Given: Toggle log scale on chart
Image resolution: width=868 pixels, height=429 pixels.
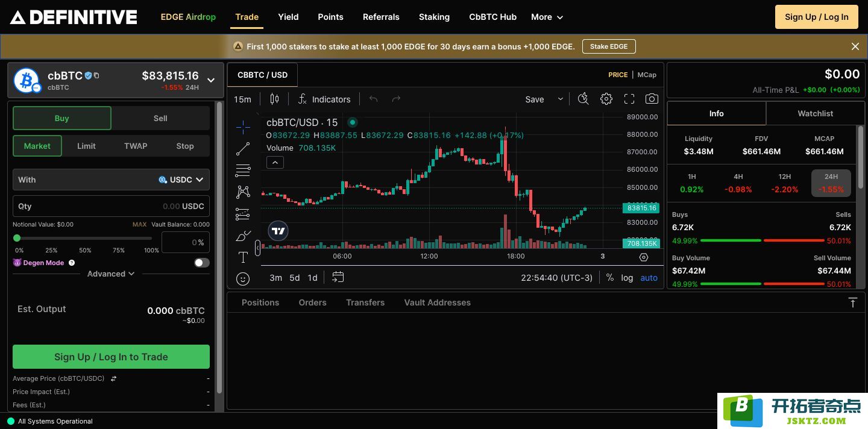Looking at the screenshot, I should pyautogui.click(x=627, y=278).
